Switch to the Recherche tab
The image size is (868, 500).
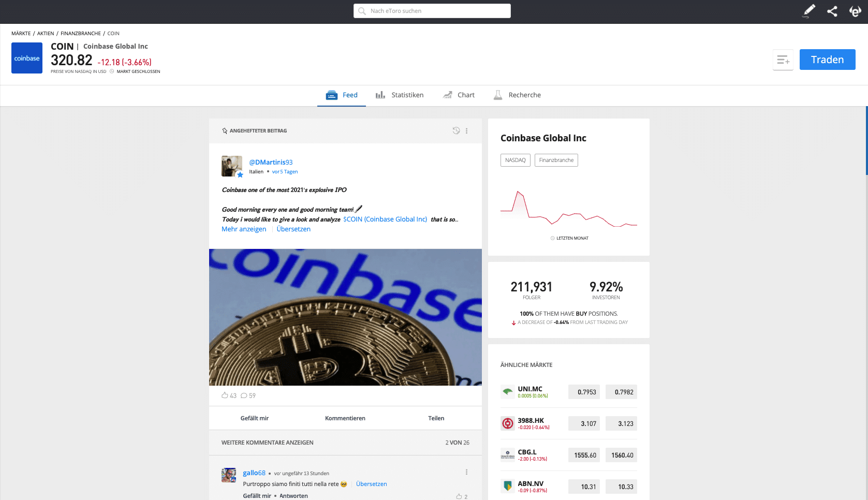(517, 95)
